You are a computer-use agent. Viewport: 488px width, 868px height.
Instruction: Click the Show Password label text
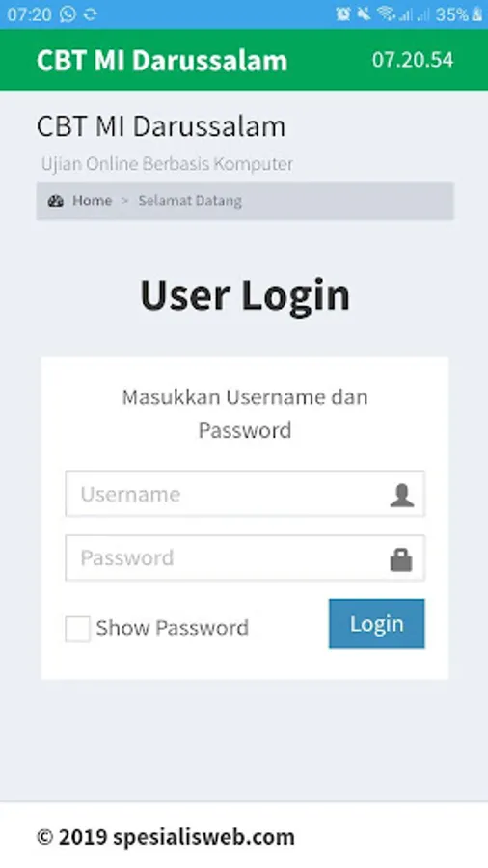pyautogui.click(x=172, y=628)
